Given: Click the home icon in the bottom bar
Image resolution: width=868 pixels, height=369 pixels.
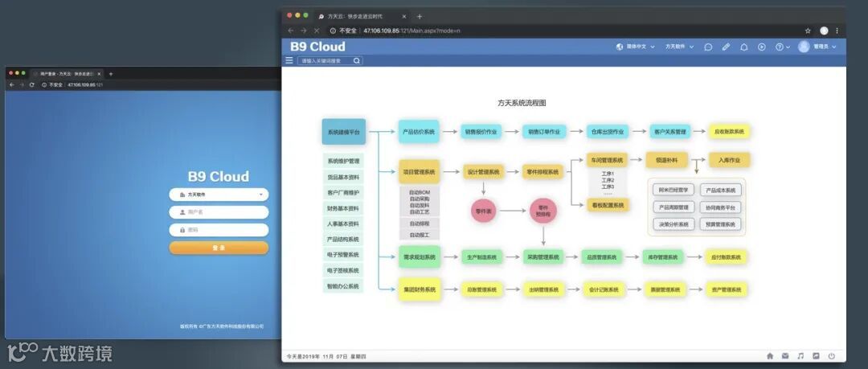Looking at the screenshot, I should 769,355.
